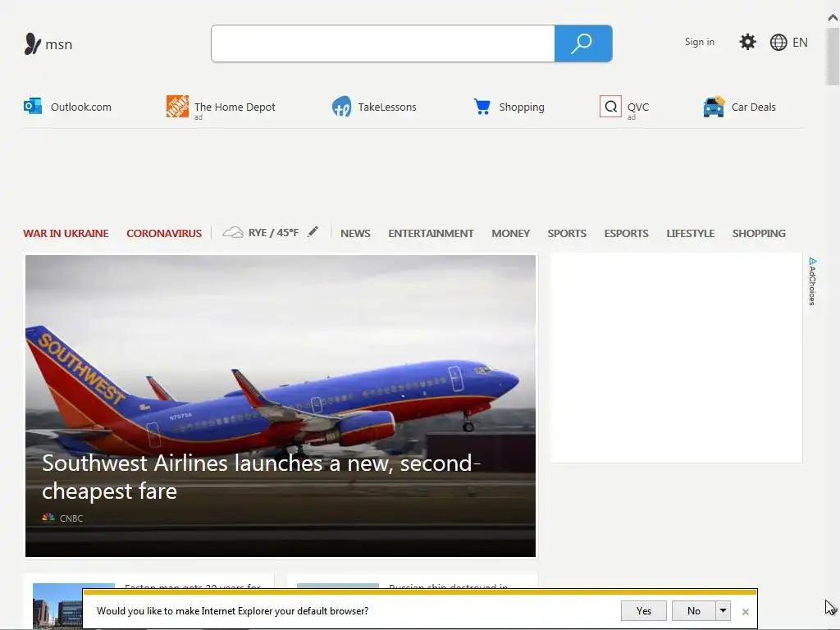
Task: Click the Sign in link
Action: (x=699, y=42)
